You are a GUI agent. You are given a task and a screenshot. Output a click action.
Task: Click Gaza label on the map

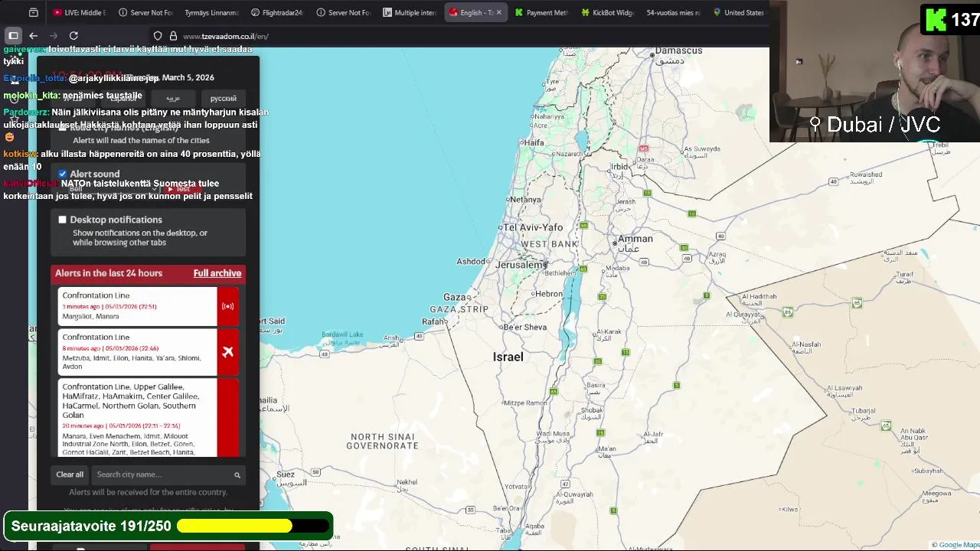point(456,297)
